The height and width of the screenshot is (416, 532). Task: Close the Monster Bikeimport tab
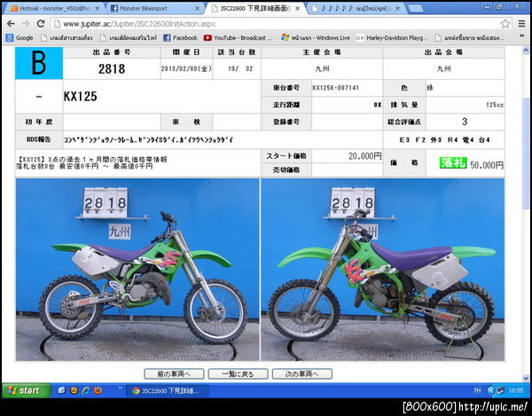[198, 9]
